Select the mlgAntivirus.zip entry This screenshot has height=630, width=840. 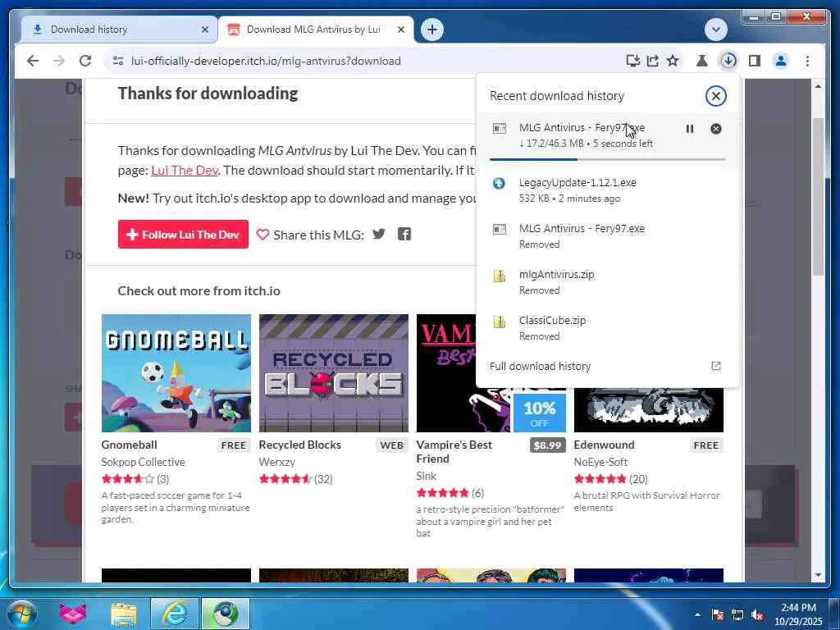[608, 282]
